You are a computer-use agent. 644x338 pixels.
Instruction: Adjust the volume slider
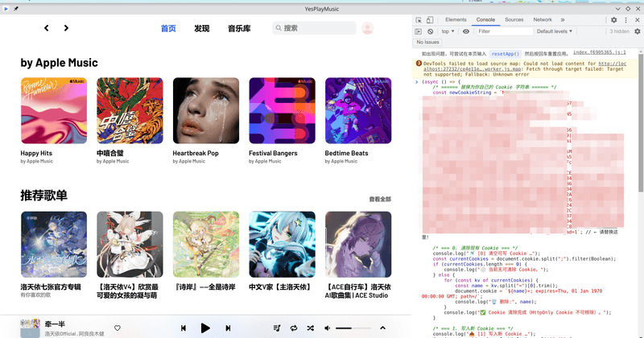[353, 328]
